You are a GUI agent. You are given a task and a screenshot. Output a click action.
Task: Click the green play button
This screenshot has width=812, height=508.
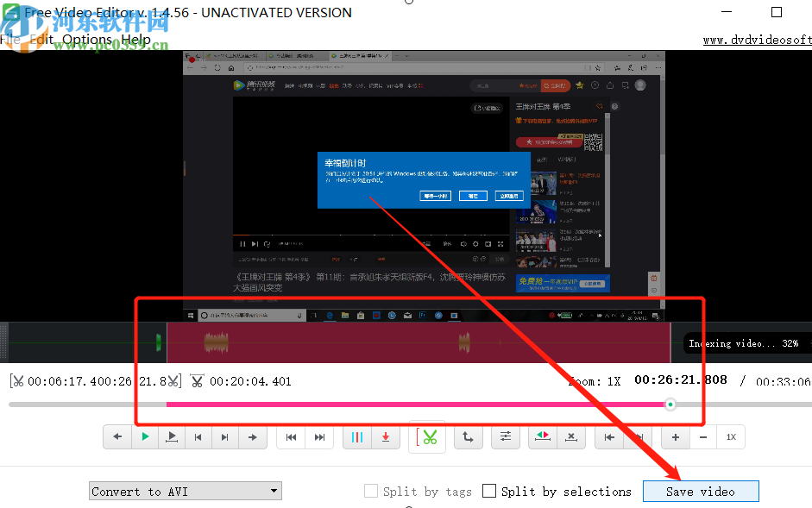[145, 436]
